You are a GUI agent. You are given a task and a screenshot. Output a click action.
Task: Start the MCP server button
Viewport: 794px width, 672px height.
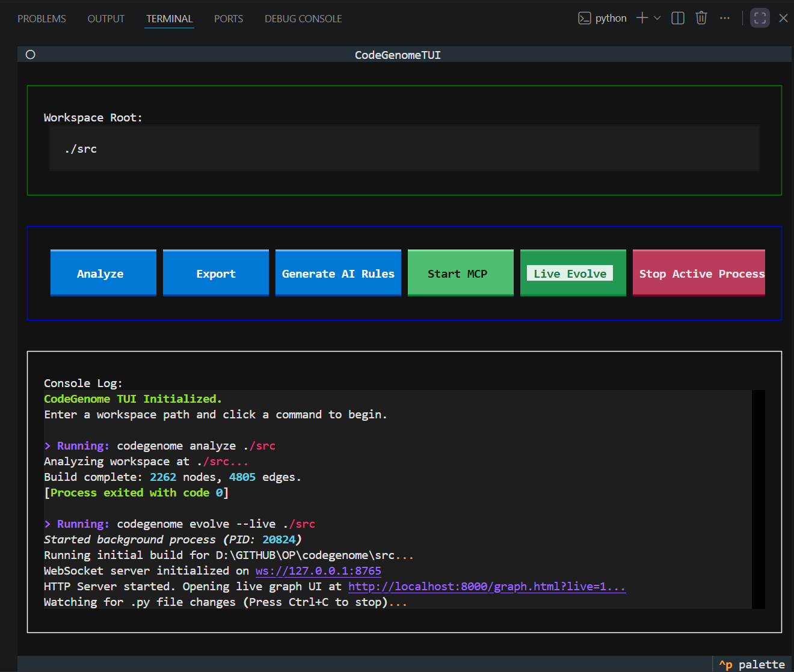click(461, 273)
